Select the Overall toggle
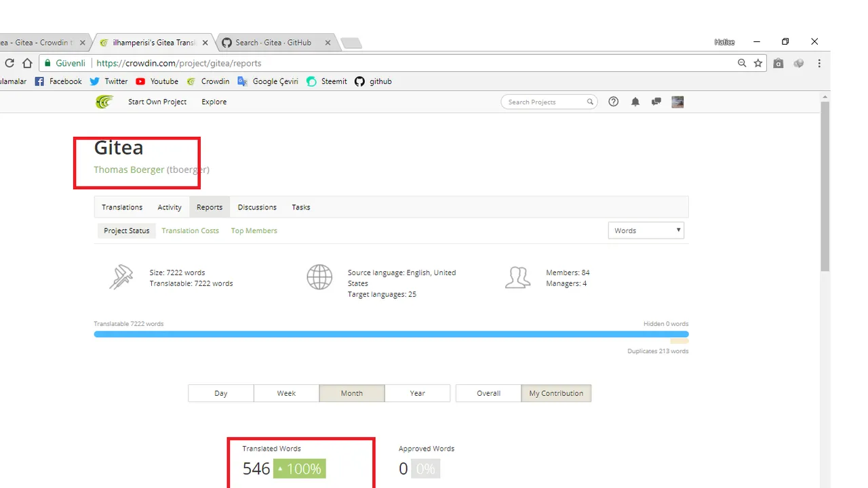The height and width of the screenshot is (488, 868). point(488,393)
